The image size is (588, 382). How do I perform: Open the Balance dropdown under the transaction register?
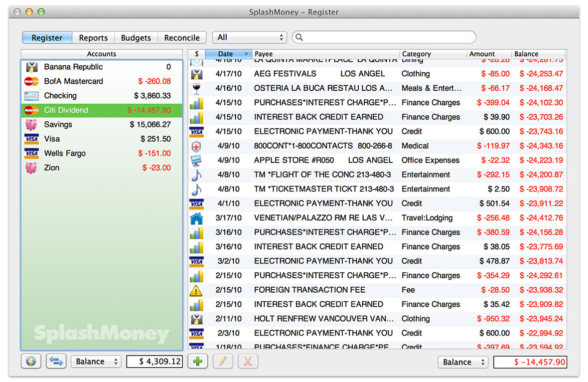[463, 362]
